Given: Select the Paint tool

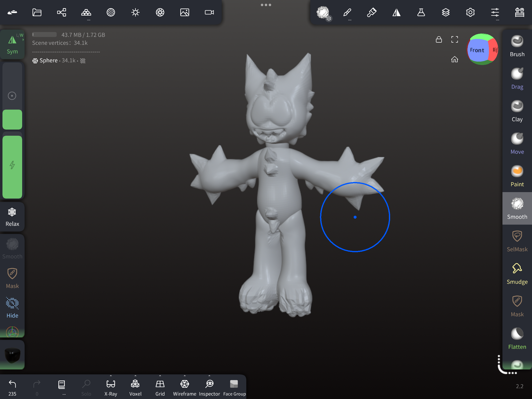Looking at the screenshot, I should point(517,176).
